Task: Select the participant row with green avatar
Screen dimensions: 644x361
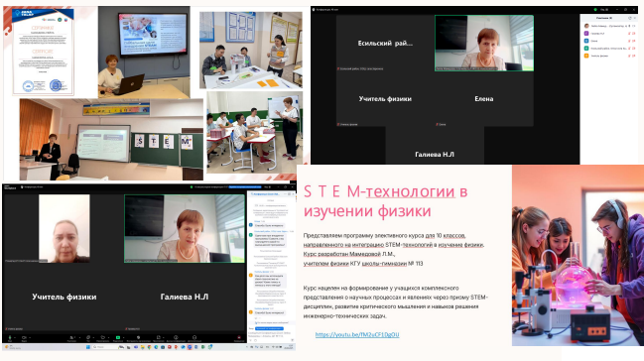Action: click(609, 48)
